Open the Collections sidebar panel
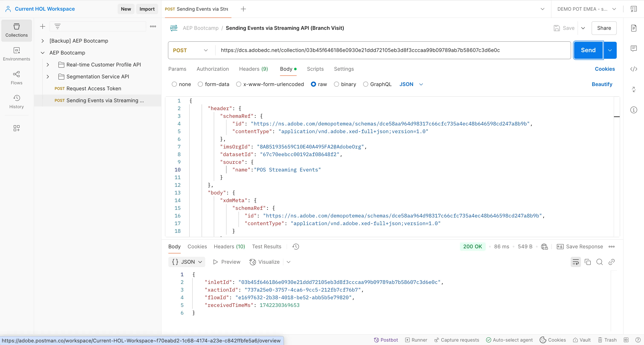This screenshot has height=345, width=644. click(x=16, y=30)
